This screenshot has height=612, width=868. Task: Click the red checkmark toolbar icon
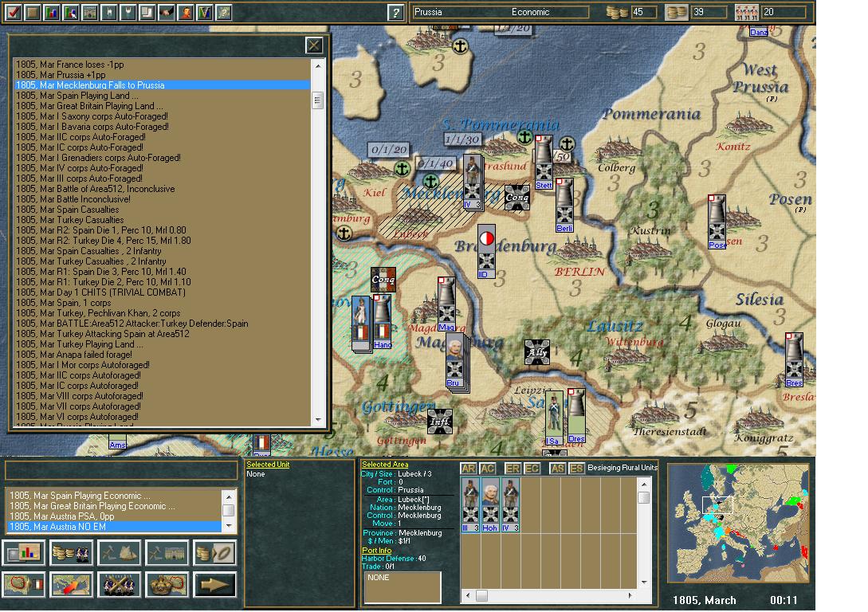pos(14,12)
